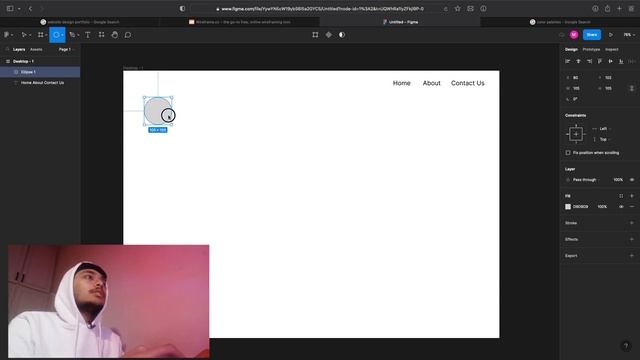Select the Text tool
The width and height of the screenshot is (640, 360).
(88, 35)
